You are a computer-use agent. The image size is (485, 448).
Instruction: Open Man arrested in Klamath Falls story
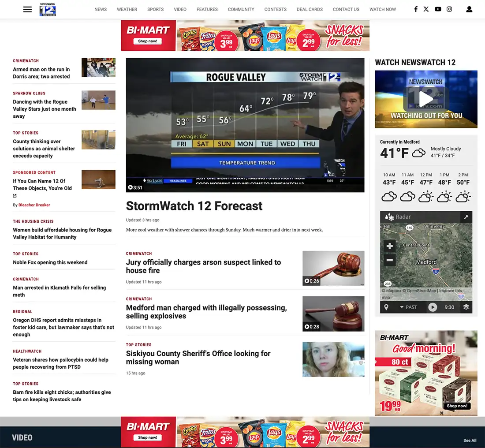click(60, 291)
